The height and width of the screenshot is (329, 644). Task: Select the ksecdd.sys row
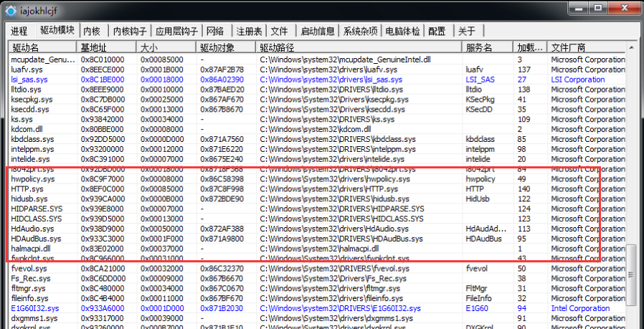[317, 109]
